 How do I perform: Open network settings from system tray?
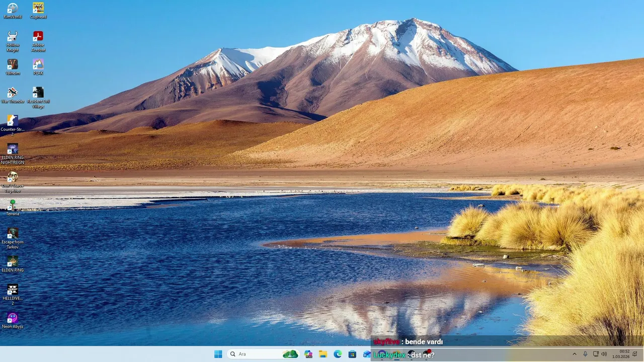(596, 354)
